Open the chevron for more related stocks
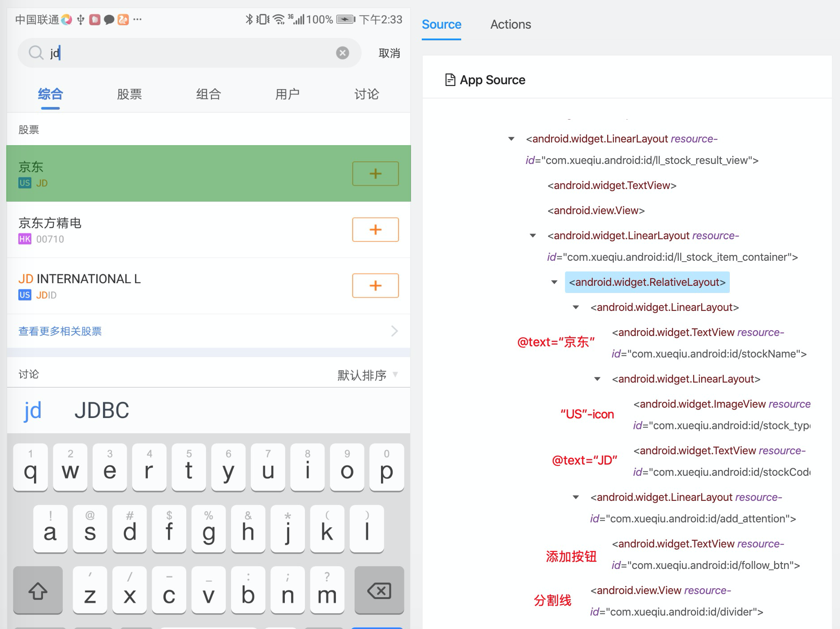Image resolution: width=840 pixels, height=629 pixels. coord(394,331)
